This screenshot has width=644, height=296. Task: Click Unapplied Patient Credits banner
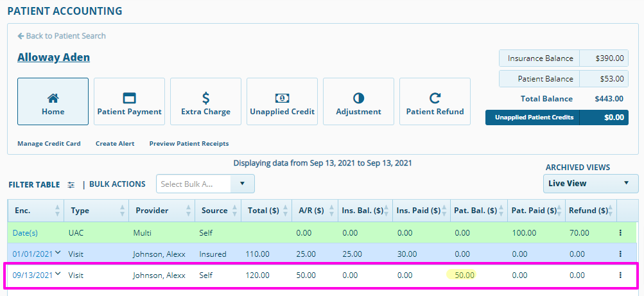pyautogui.click(x=557, y=118)
